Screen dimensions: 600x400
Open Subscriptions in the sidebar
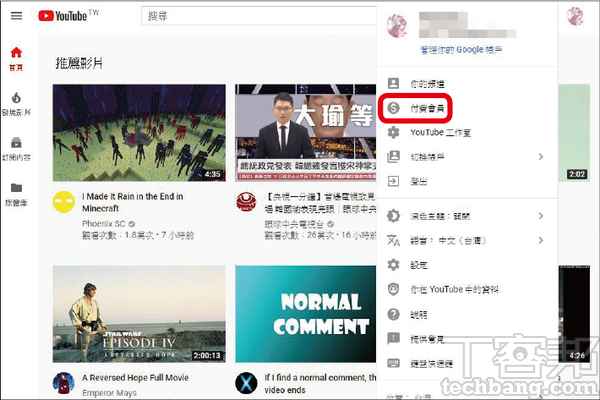coord(16,149)
